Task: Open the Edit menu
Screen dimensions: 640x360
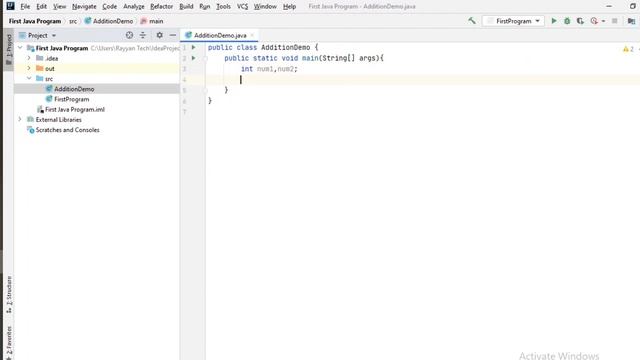Action: [41, 7]
